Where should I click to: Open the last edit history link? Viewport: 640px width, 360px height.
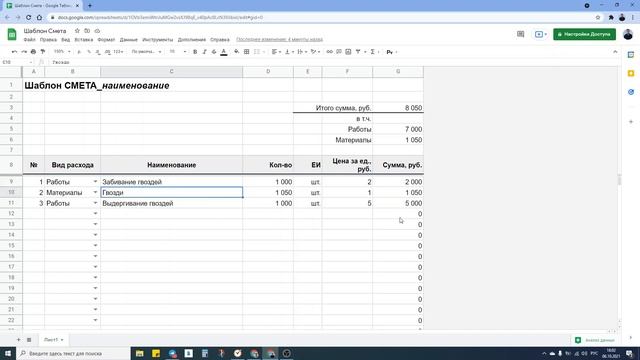click(280, 40)
